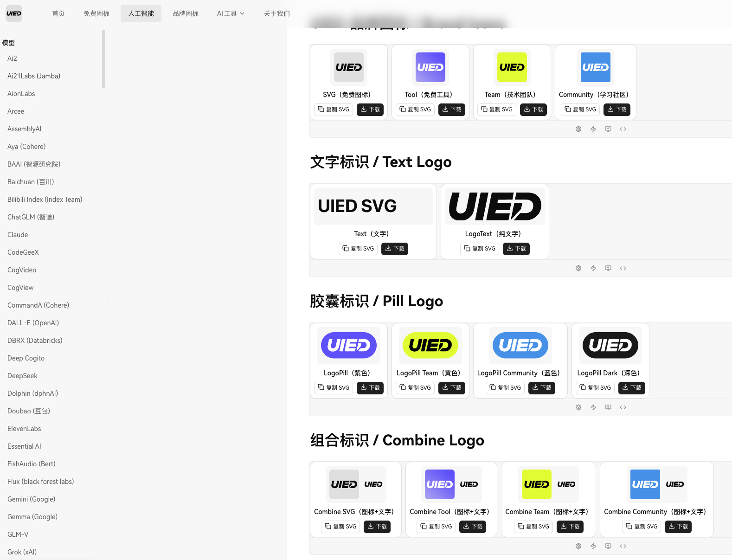Open CodeSandbox cube icon under Text Logo cards
Screen dimensions: 732x560
click(x=578, y=268)
